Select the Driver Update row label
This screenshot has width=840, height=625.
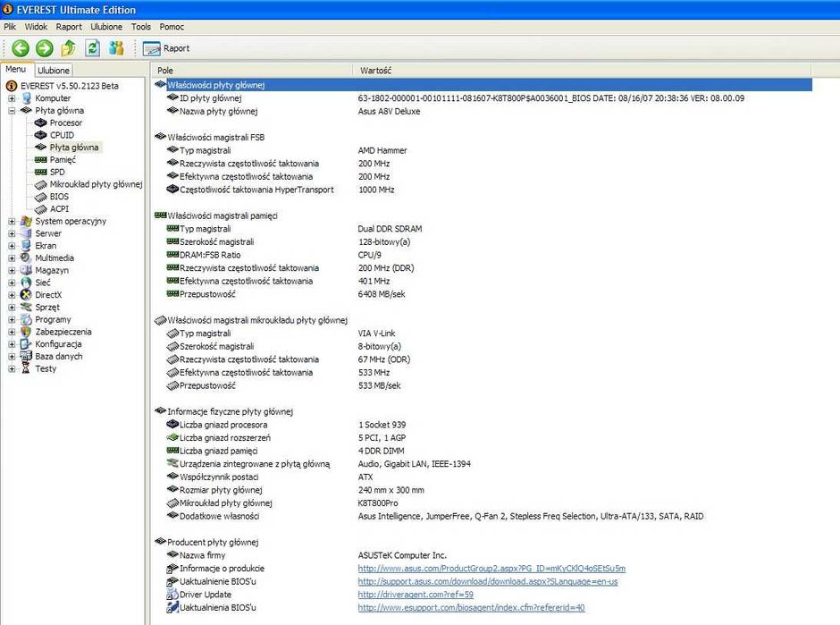(x=206, y=595)
